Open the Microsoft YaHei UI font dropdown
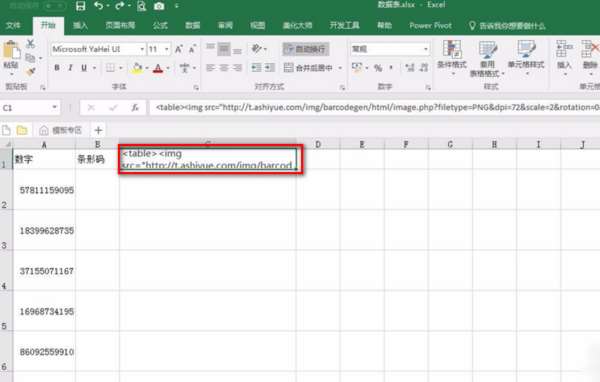 click(142, 49)
